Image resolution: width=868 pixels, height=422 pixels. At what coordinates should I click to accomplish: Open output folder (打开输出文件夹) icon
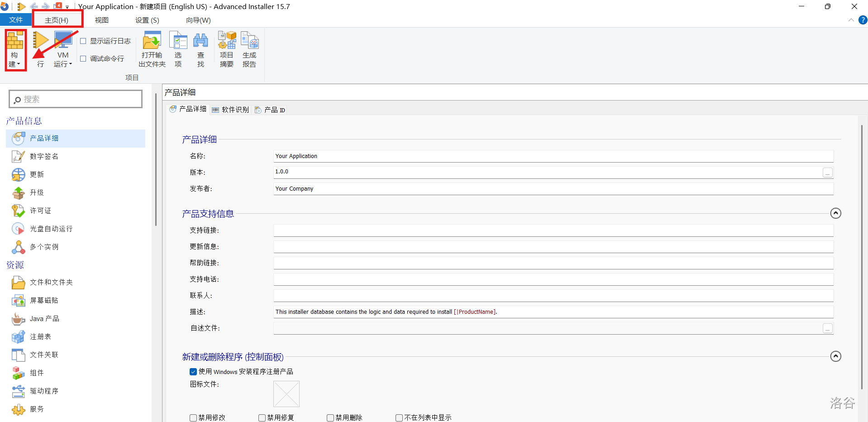(152, 42)
